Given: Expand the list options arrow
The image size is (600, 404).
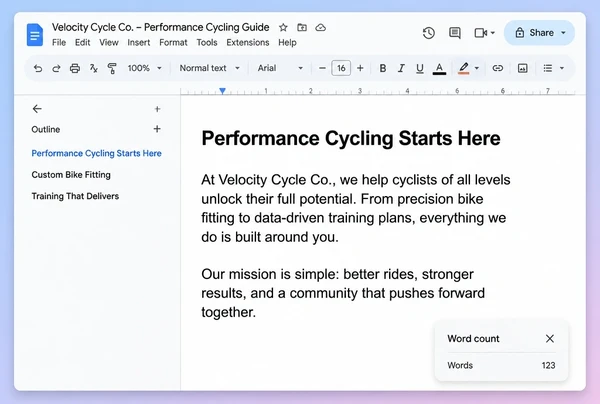Looking at the screenshot, I should pos(562,68).
